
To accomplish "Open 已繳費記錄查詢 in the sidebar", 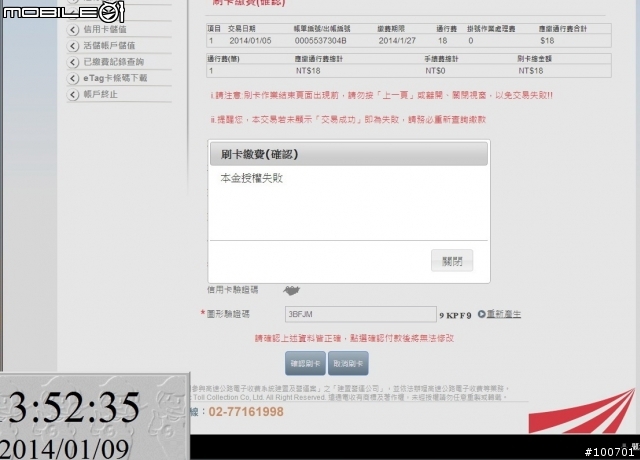I will coord(113,62).
